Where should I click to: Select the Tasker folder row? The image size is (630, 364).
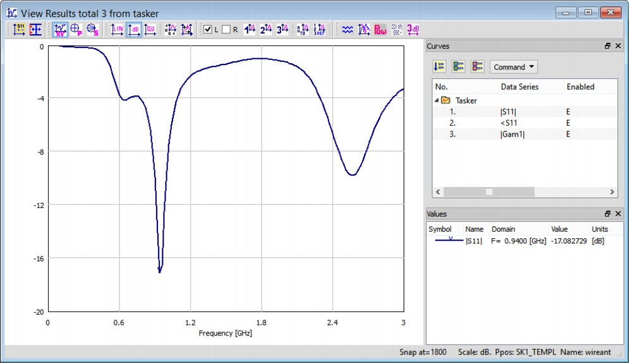tap(524, 100)
